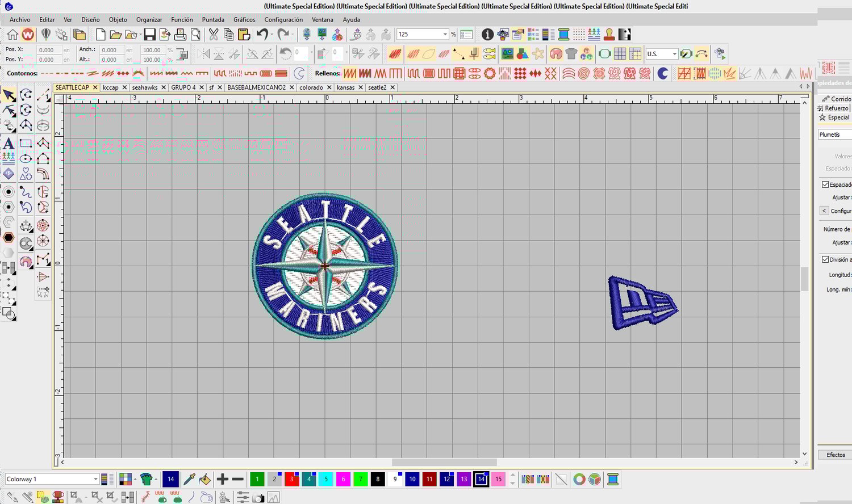
Task: Click the horizontal scrollbar thumb
Action: click(x=444, y=463)
